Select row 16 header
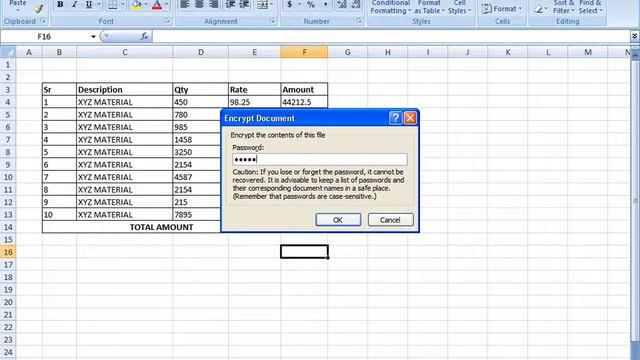The height and width of the screenshot is (360, 640). pos(8,252)
